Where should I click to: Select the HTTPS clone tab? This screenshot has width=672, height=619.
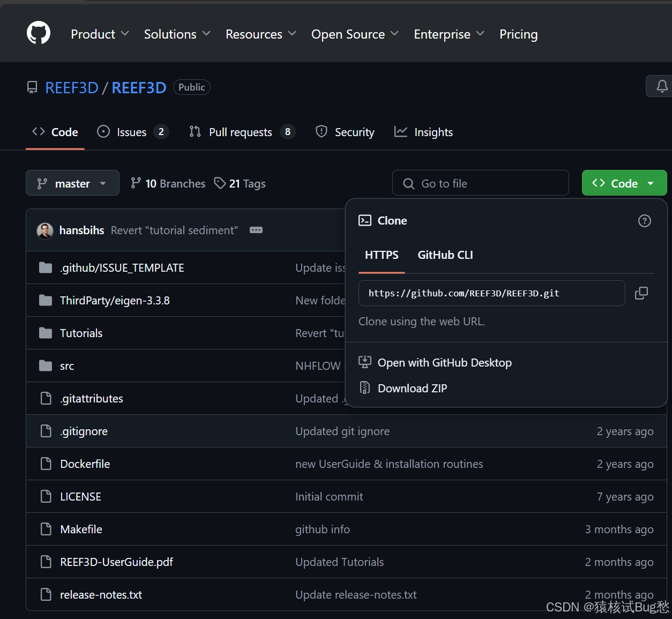(x=382, y=255)
